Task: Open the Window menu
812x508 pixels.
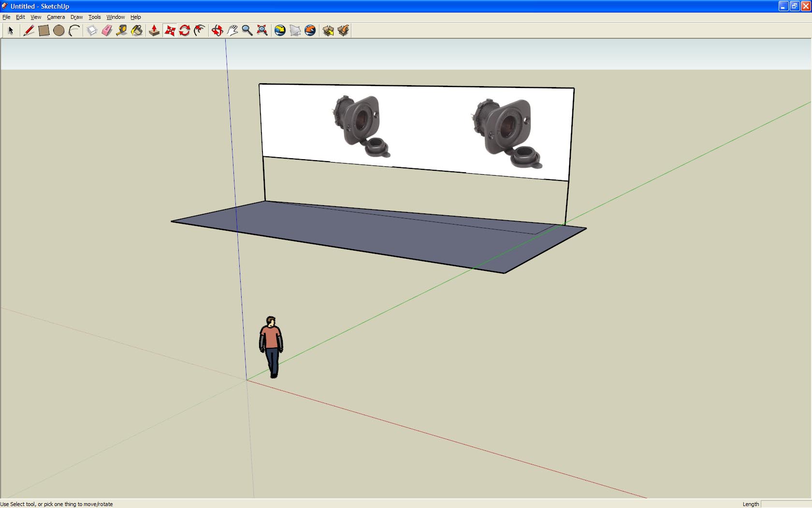Action: click(x=116, y=17)
